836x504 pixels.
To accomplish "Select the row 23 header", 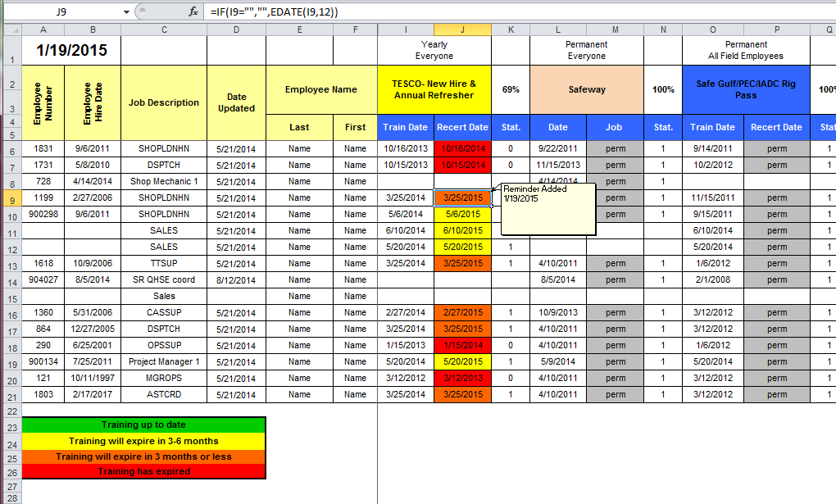I will coord(11,428).
